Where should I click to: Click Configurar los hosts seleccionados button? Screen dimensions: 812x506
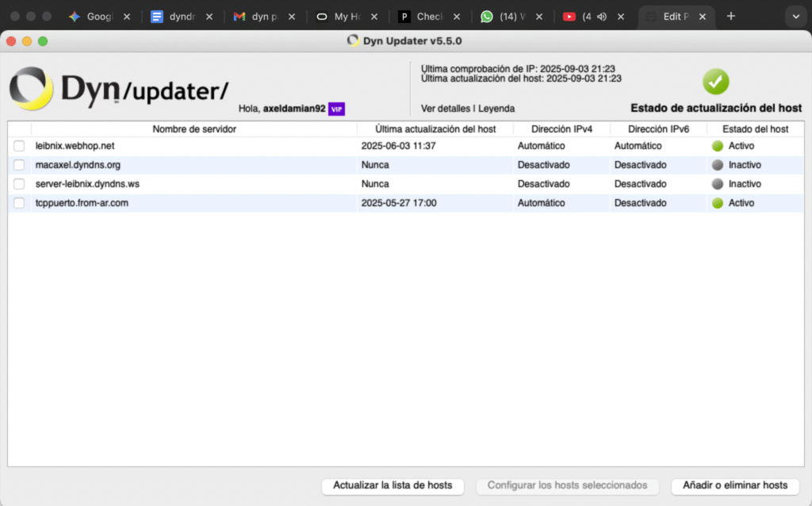[x=567, y=486]
